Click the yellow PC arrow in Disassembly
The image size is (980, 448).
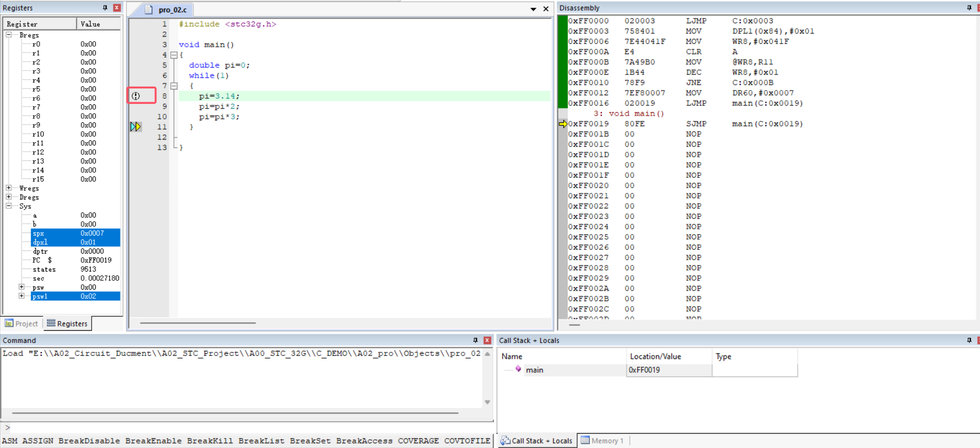[563, 124]
